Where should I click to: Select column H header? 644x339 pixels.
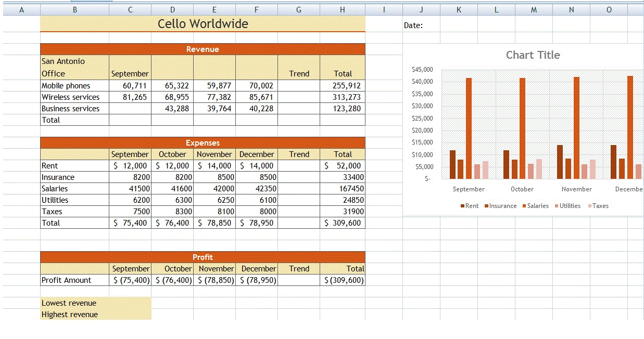point(342,9)
